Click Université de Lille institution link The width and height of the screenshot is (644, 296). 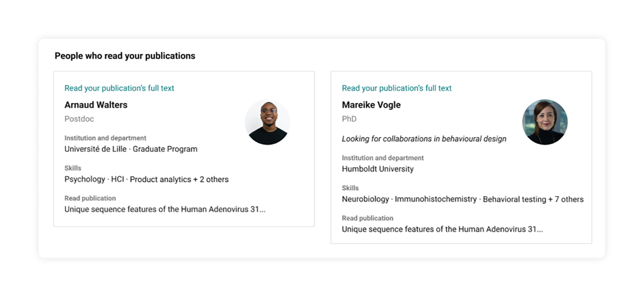[x=96, y=149]
